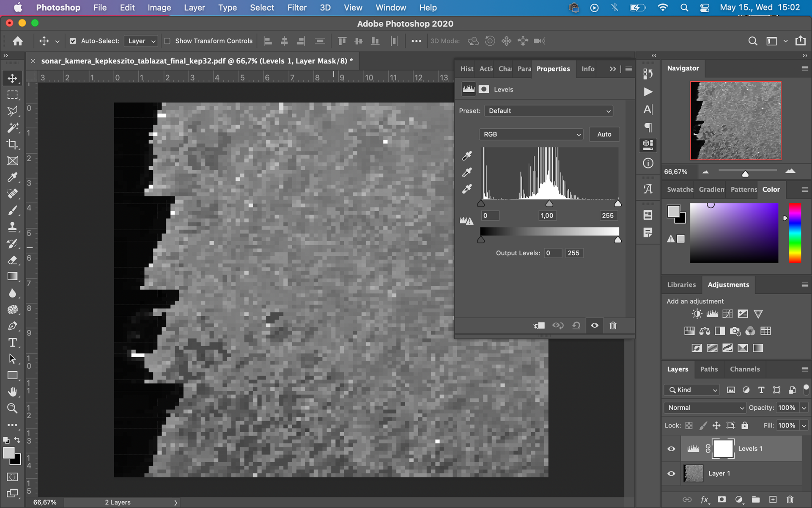Image resolution: width=812 pixels, height=508 pixels.
Task: Go to Photoshop Home screen
Action: tap(18, 41)
